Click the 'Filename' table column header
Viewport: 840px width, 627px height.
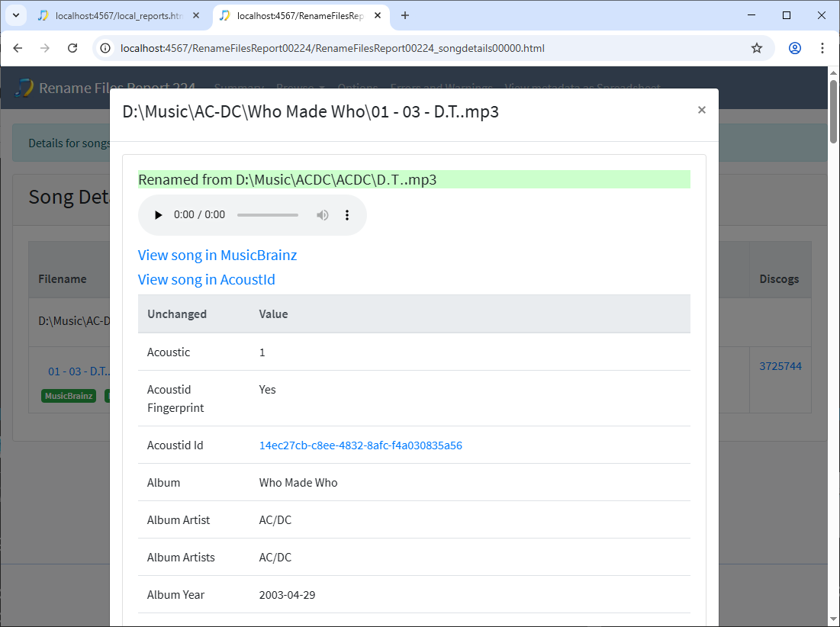(x=62, y=279)
